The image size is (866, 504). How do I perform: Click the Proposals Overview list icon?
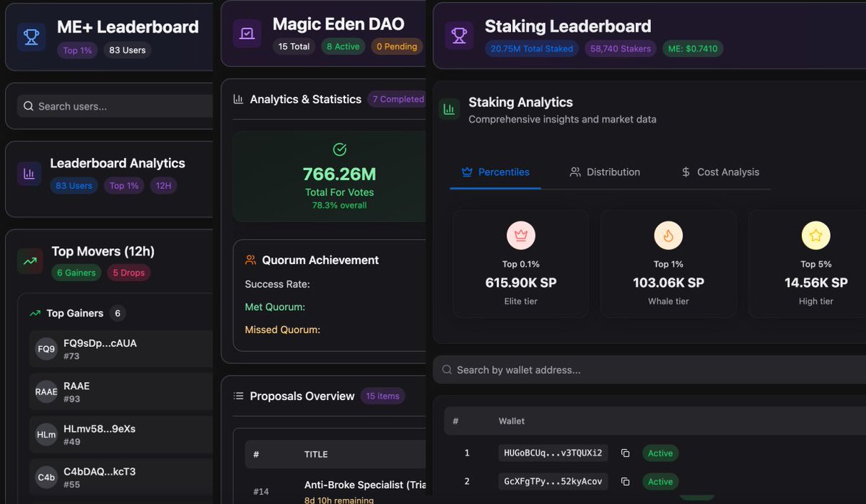pyautogui.click(x=238, y=396)
